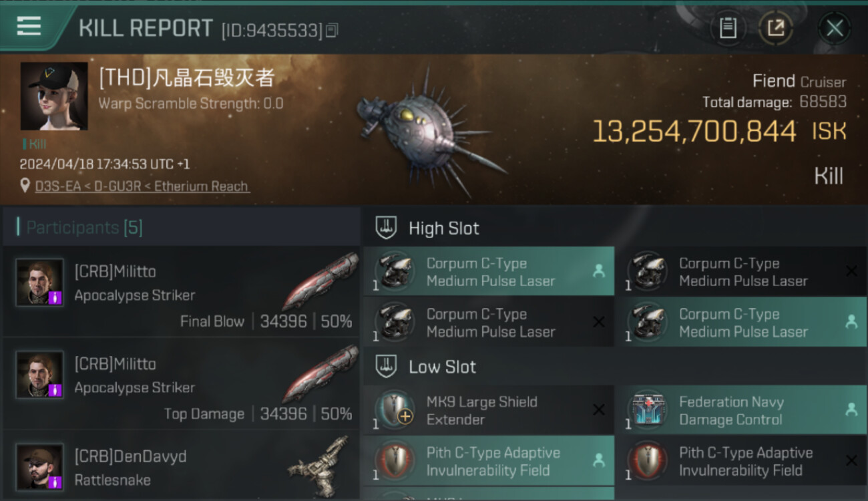Click X marker on MK9 Large Shield Extender
The height and width of the screenshot is (501, 868).
[599, 410]
